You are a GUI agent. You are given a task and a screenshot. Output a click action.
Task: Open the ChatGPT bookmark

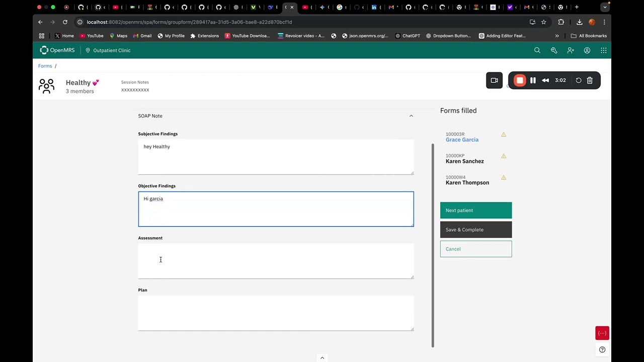(x=408, y=36)
